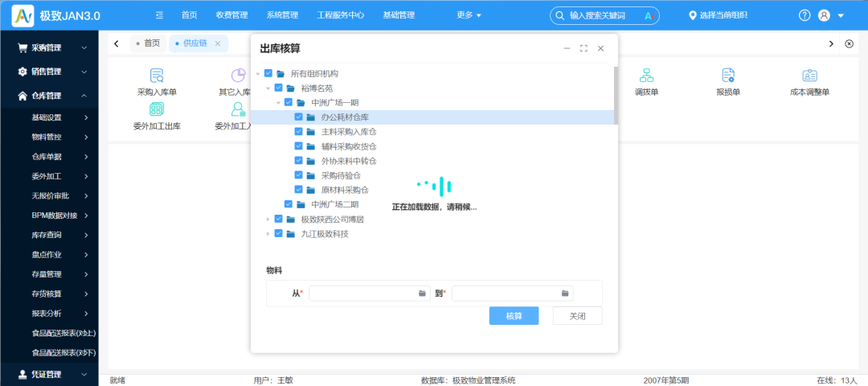Viewport: 868px width, 386px height.
Task: Uncheck 外协来料中转仓 checkbox
Action: (298, 161)
